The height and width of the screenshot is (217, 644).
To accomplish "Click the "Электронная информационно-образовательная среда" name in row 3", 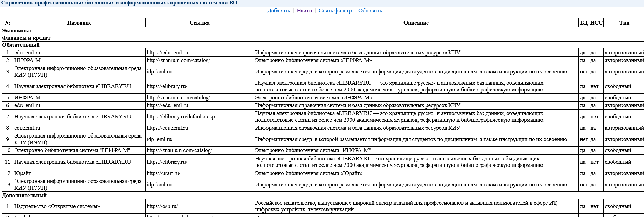I will 79,72.
